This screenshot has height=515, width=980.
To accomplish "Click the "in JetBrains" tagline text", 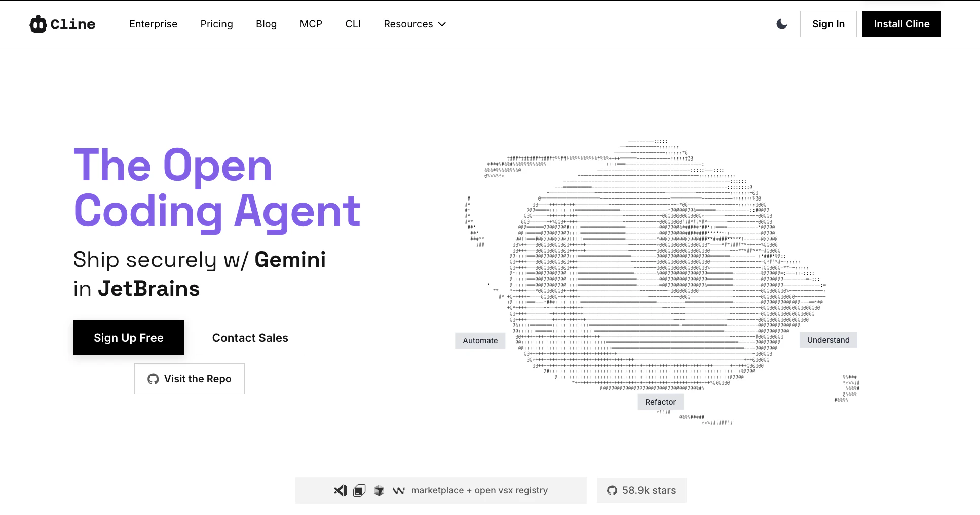I will click(x=137, y=289).
